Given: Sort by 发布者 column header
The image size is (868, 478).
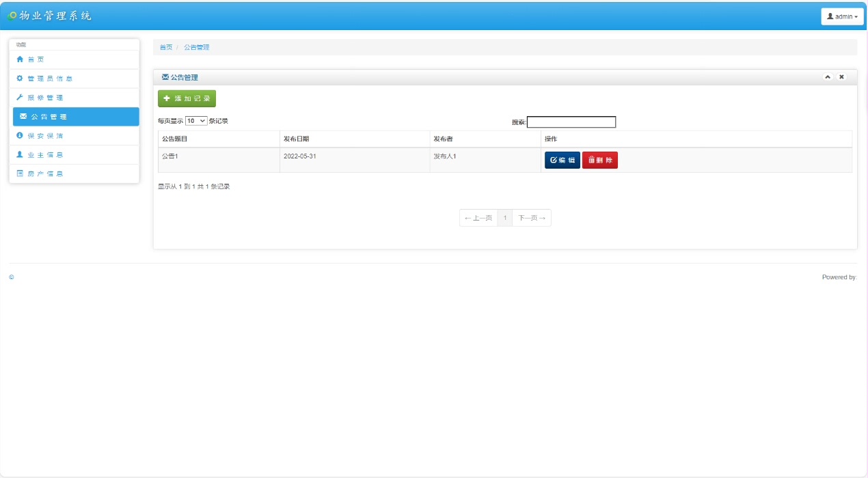Looking at the screenshot, I should (485, 139).
